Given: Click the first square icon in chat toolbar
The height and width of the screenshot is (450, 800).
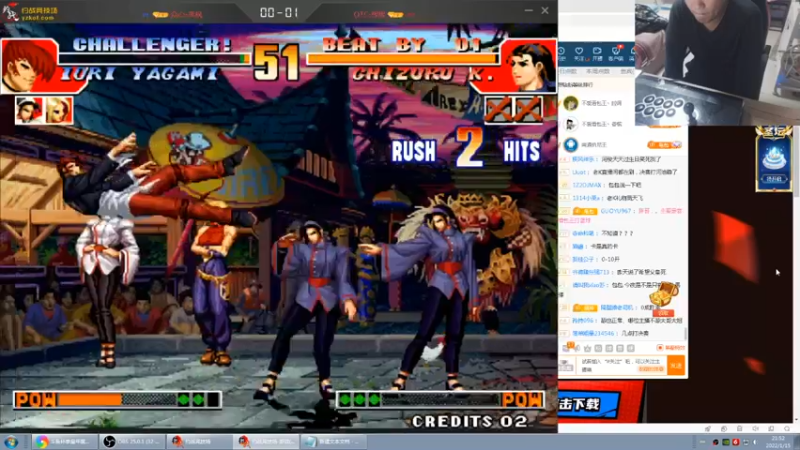Looking at the screenshot, I should point(598,348).
